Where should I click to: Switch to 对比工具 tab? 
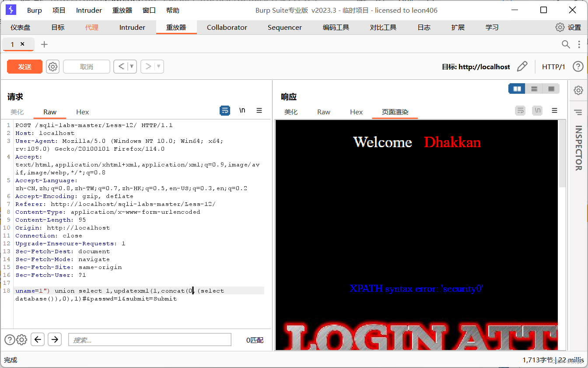[383, 27]
